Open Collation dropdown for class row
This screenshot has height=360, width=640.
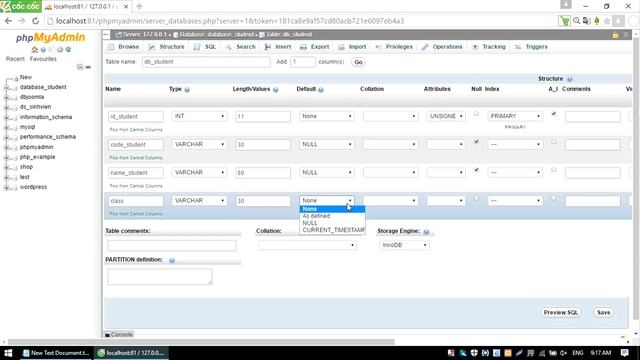390,201
